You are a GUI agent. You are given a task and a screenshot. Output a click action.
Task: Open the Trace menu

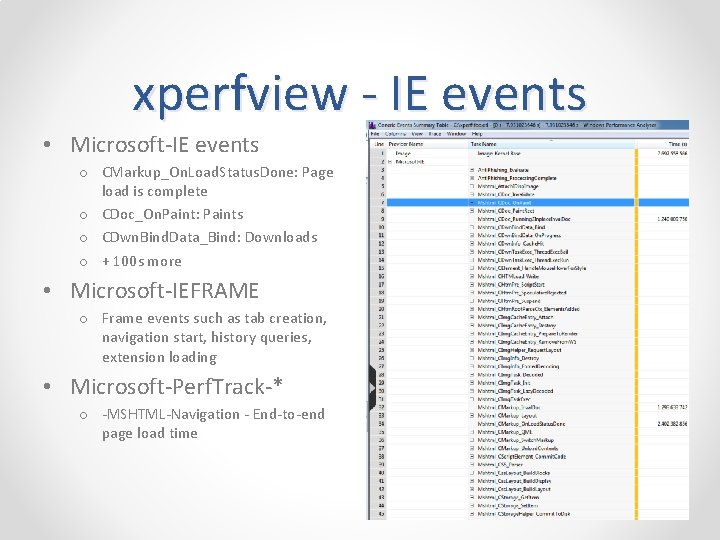434,134
